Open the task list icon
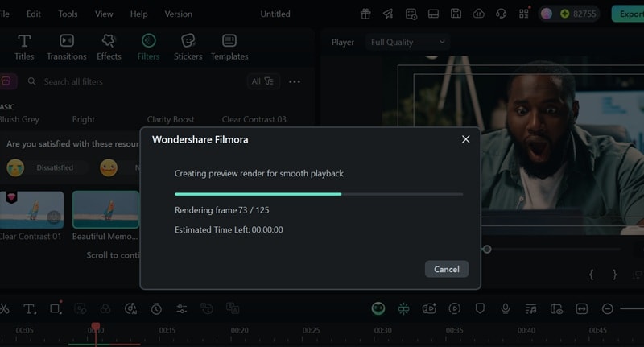Viewport: 644px width, 347px height. click(411, 14)
